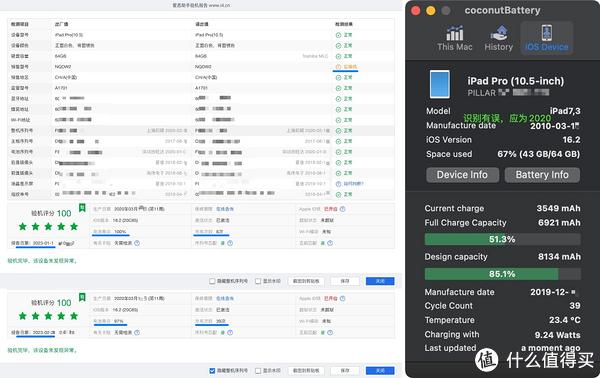Viewport: 600px width, 378px height.
Task: Click green bookmark icon in report dated 2023-01
Action: tap(82, 208)
